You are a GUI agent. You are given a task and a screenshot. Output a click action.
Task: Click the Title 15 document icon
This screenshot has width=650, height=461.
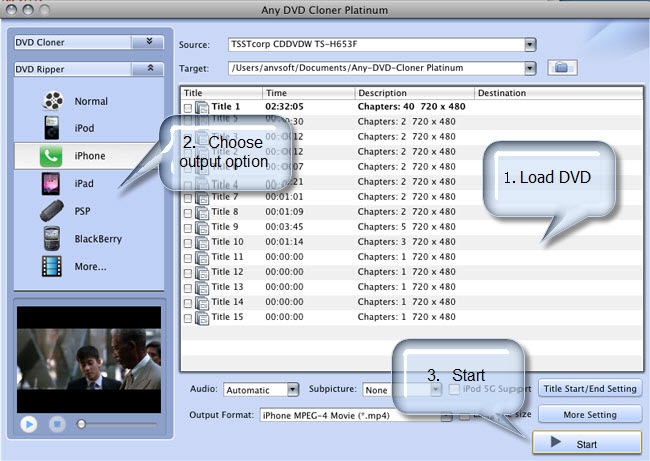[202, 318]
